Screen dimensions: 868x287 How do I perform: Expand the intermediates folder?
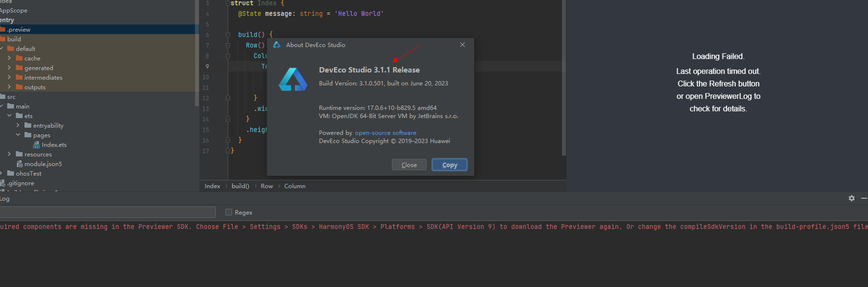click(x=9, y=77)
